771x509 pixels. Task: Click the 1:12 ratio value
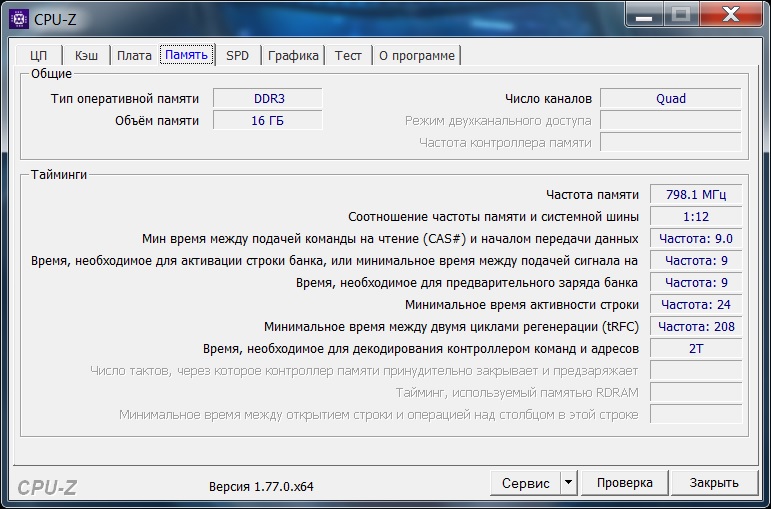(x=696, y=216)
